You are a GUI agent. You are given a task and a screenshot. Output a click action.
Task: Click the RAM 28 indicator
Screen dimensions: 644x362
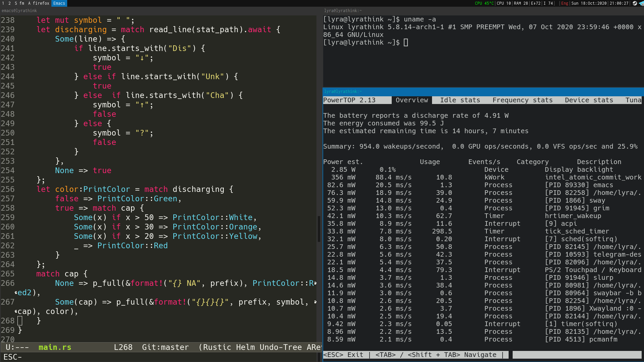521,3
